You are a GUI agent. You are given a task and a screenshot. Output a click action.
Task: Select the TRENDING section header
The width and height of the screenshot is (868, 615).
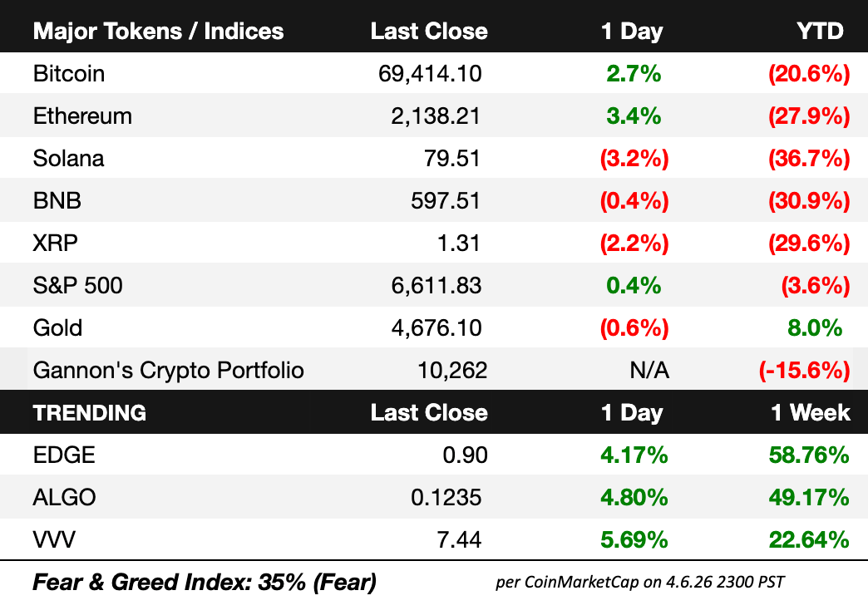[90, 413]
